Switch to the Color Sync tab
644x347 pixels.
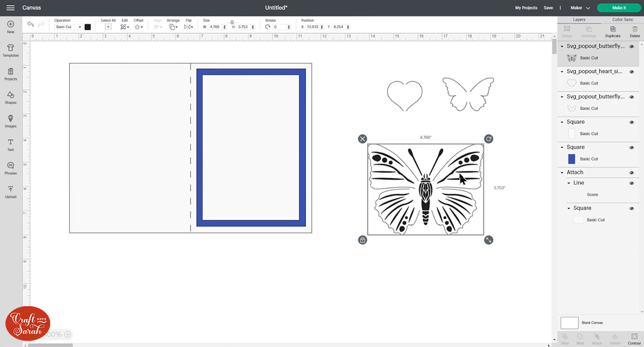click(622, 19)
